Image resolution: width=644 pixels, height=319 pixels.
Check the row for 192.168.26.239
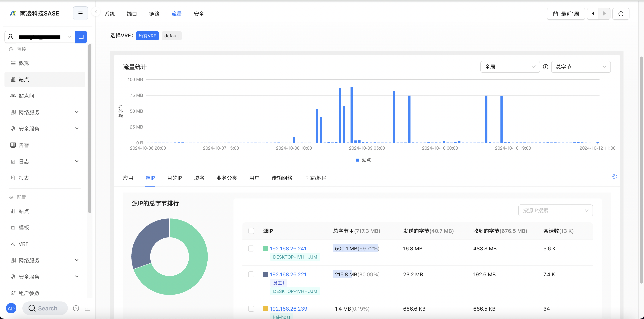coord(251,309)
